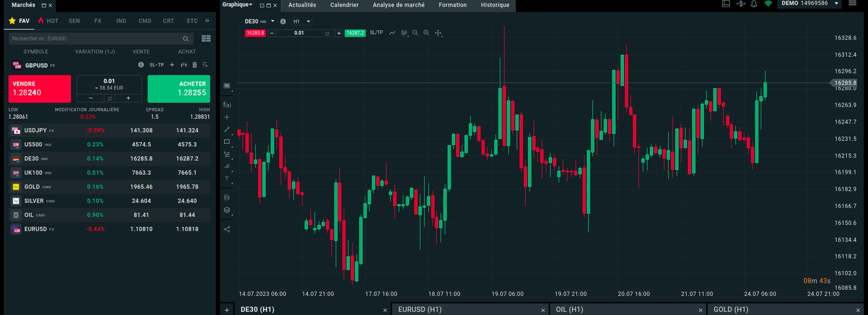Click green chart buy price 16287.2
The width and height of the screenshot is (868, 315).
point(355,33)
